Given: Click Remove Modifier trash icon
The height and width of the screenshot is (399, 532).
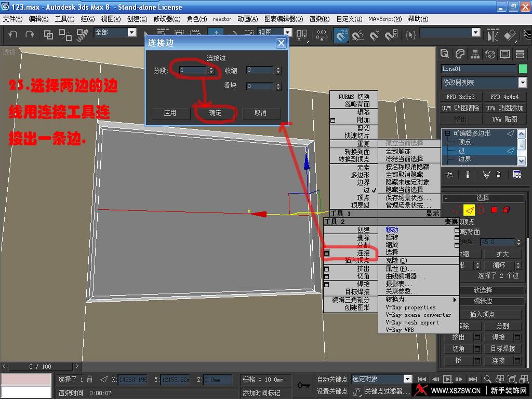Looking at the screenshot, I should pos(498,175).
